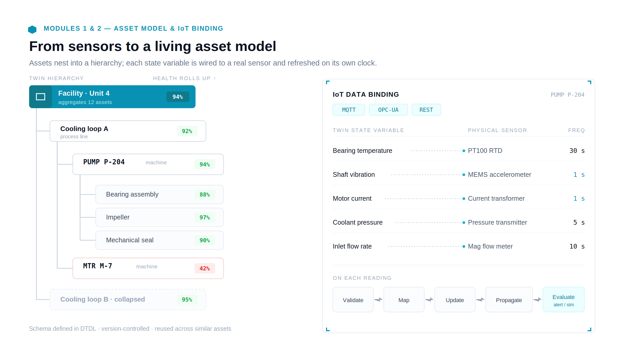Viewport: 624px width, 364px height.
Task: Click the PT100 RTD sensor dot
Action: point(464,151)
